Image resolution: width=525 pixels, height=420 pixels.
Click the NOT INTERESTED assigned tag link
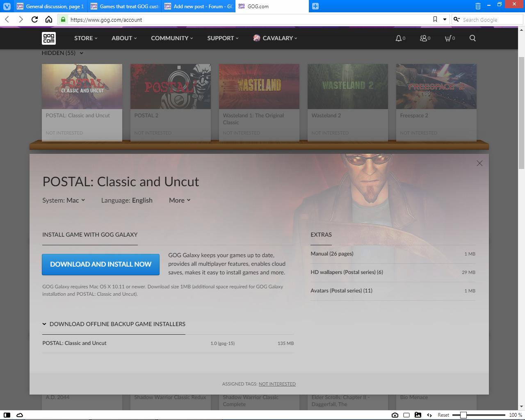pos(277,384)
